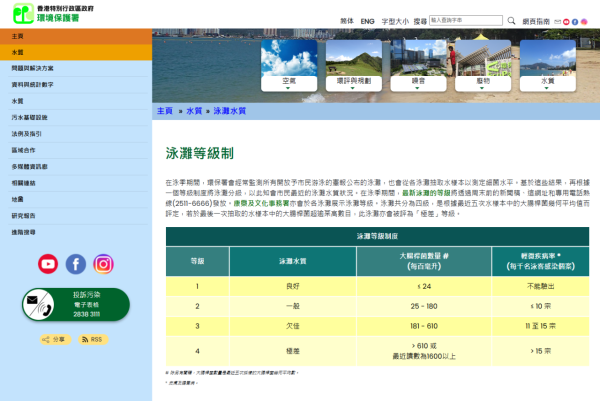Viewport: 600px width, 401px height.
Task: Click the 分享 share button
Action: (55, 339)
